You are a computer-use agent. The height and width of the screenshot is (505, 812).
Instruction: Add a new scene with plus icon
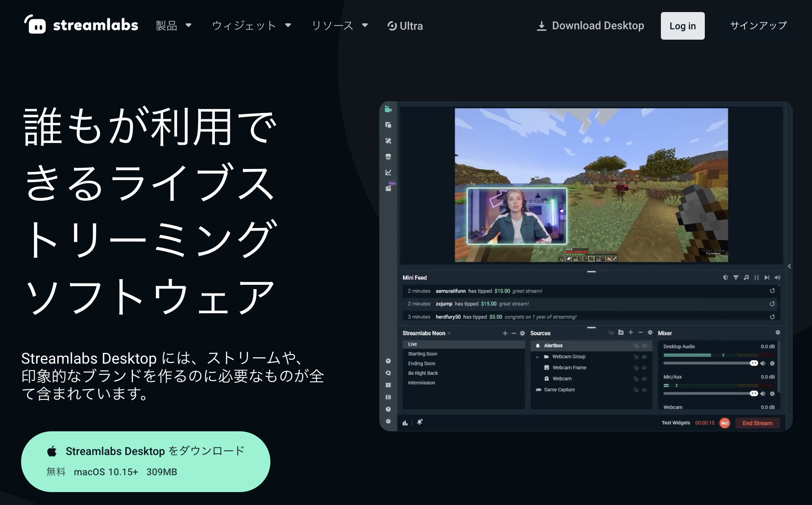[x=505, y=333]
